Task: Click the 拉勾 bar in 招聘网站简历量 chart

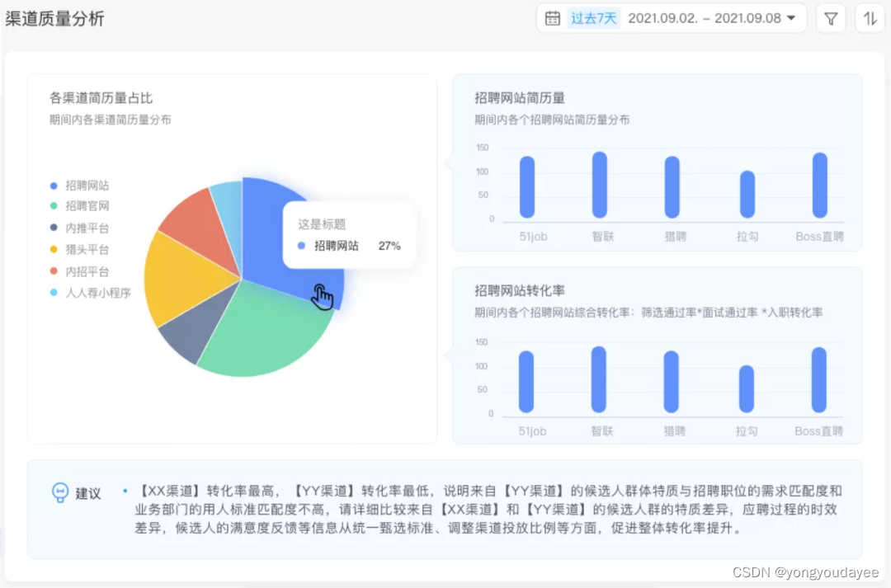Action: pyautogui.click(x=747, y=195)
